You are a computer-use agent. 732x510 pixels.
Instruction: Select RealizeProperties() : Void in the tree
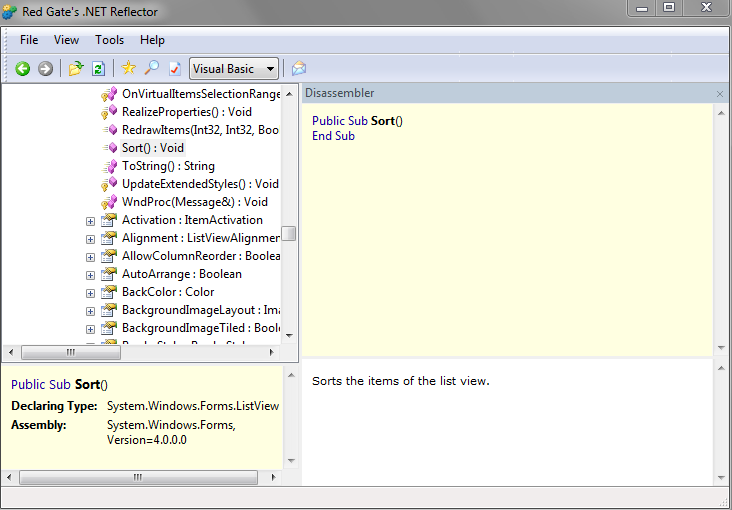[x=187, y=112]
